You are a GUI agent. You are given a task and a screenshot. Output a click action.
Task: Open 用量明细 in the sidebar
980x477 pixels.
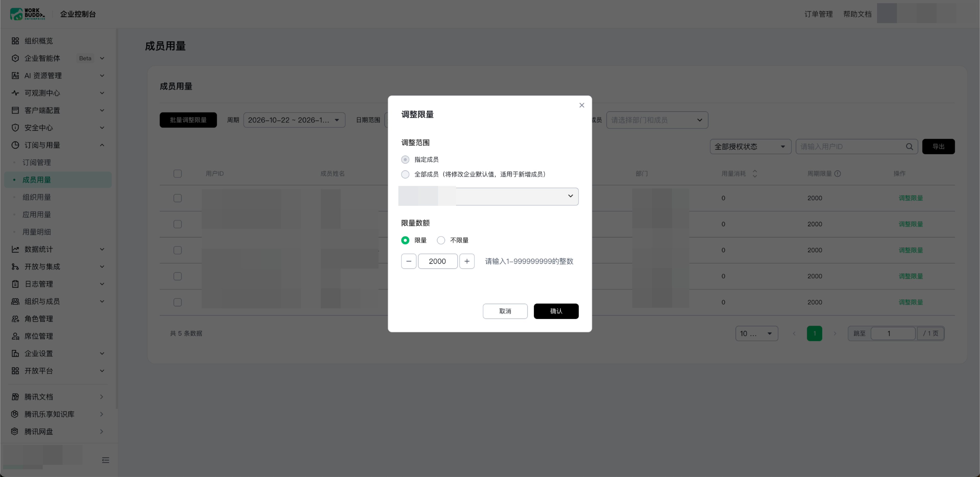click(x=36, y=232)
